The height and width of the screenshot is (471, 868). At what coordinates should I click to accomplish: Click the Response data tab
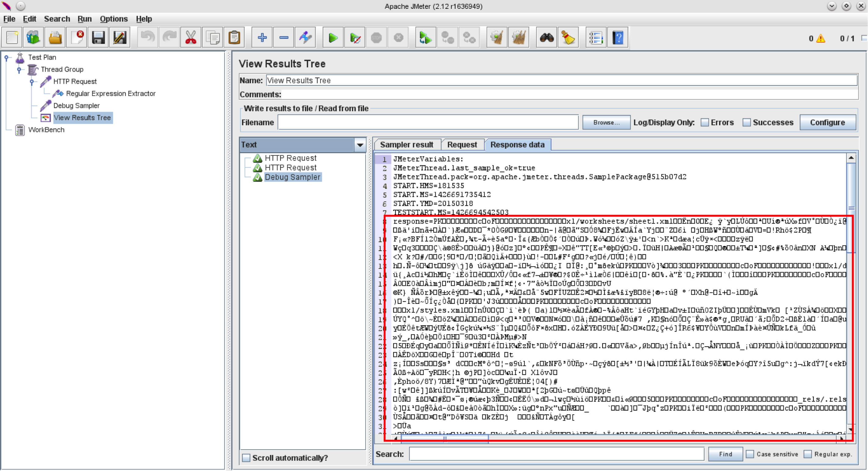(516, 145)
